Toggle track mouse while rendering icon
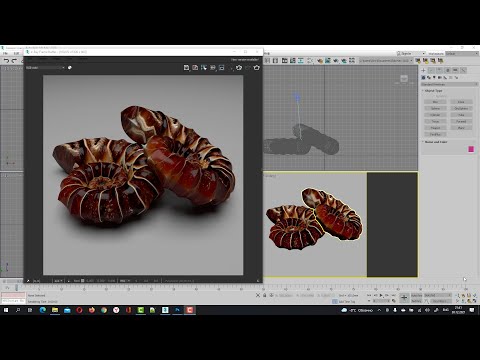Viewport: 480px width, 360px height. [x=204, y=68]
